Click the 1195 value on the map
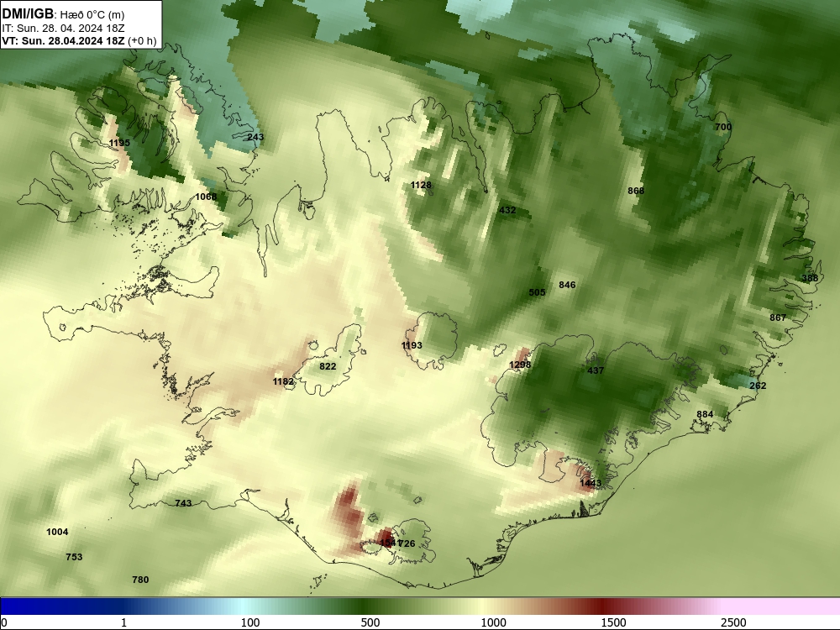Image resolution: width=840 pixels, height=630 pixels. (119, 143)
